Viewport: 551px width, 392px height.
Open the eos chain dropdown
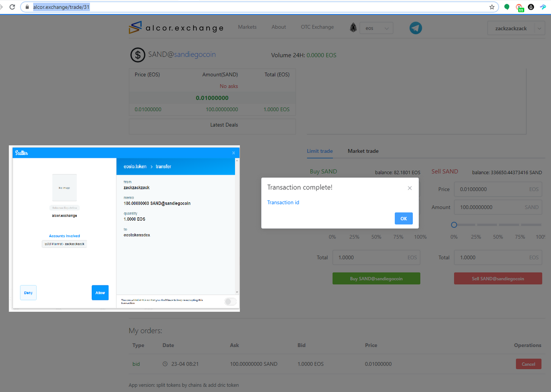point(376,28)
